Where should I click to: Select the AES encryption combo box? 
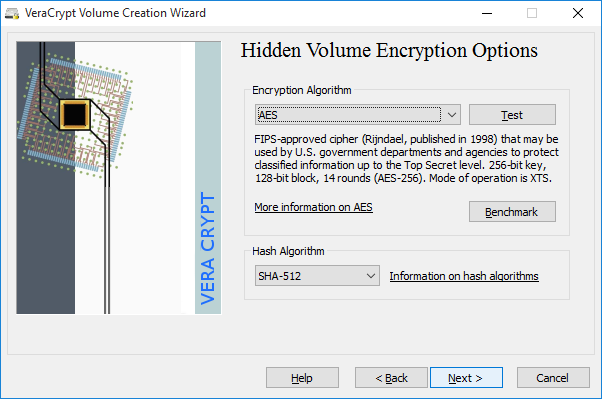[x=357, y=115]
